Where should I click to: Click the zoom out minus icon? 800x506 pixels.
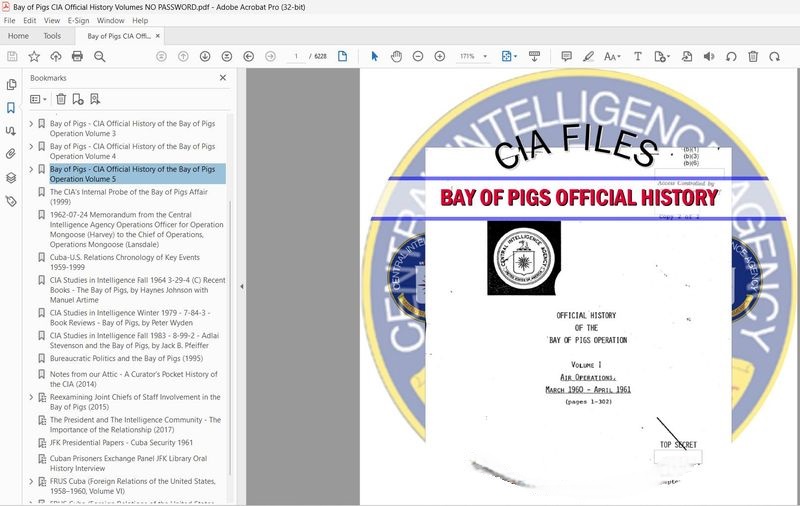(418, 56)
